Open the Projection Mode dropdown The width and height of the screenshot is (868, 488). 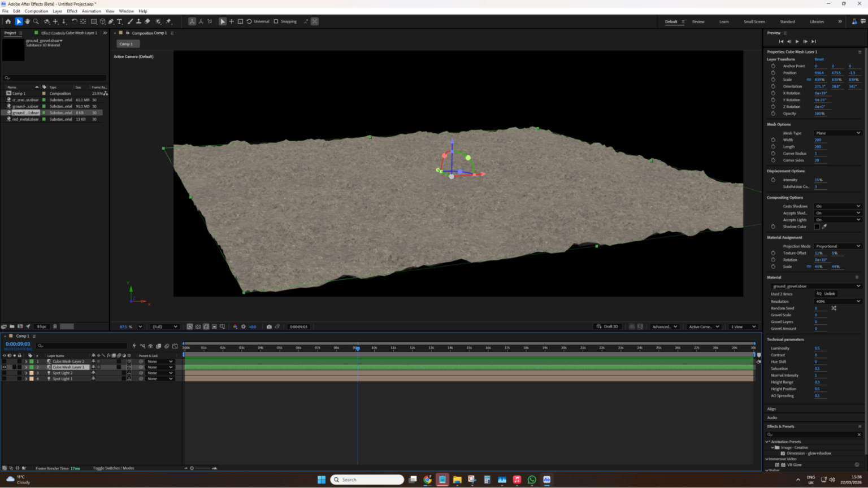click(837, 246)
